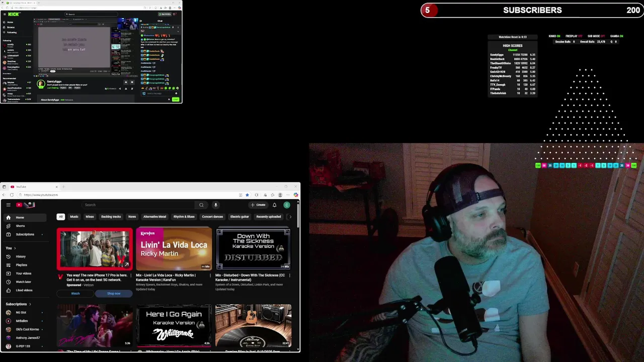The image size is (644, 362).
Task: Open the Disturbed Down With The Sickness thumbnail
Action: [253, 249]
